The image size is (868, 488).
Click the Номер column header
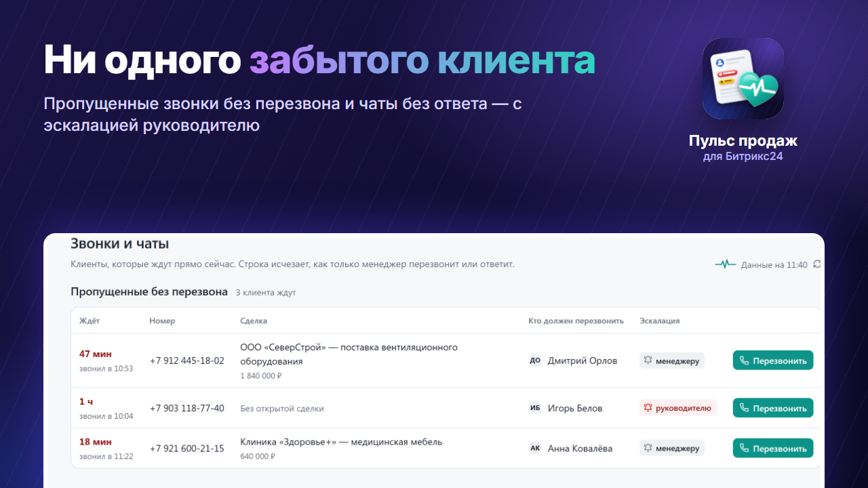pos(162,321)
